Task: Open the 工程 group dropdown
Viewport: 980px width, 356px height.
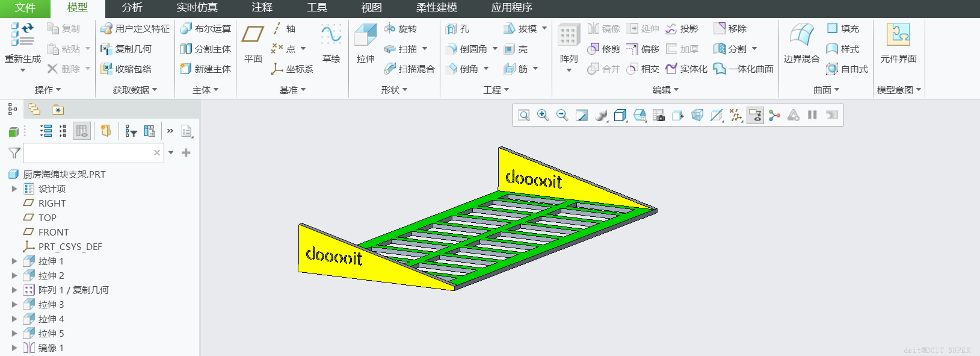Action: click(x=496, y=90)
